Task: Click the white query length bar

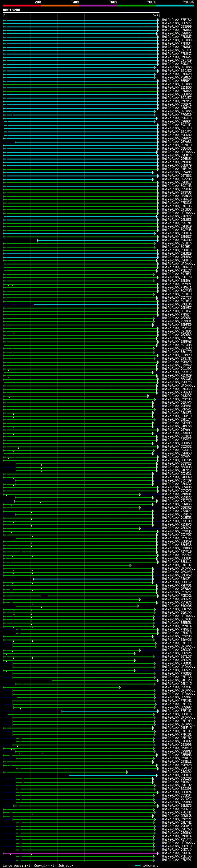Action: point(81,13)
